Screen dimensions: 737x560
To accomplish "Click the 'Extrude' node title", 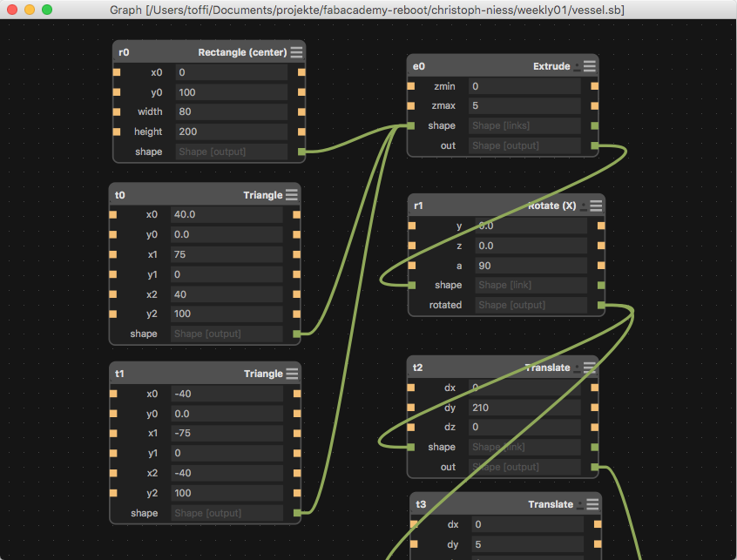I will (551, 66).
